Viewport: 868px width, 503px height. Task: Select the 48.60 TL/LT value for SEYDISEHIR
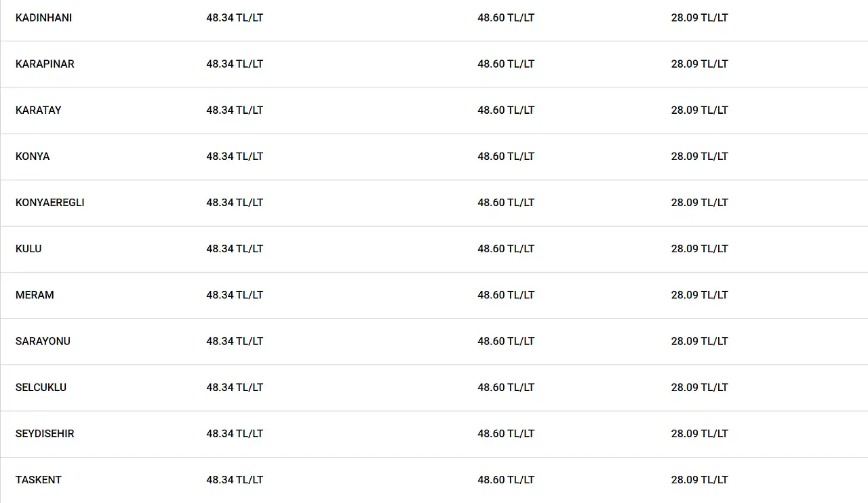coord(506,433)
